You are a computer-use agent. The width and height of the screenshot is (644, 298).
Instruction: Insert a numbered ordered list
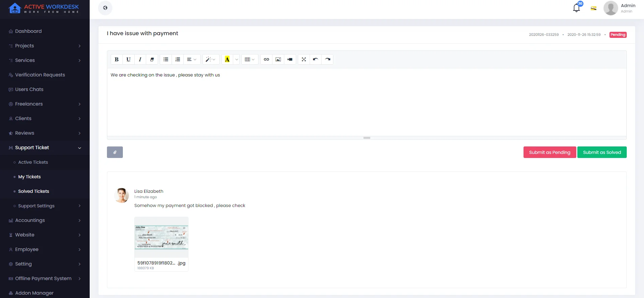point(178,60)
